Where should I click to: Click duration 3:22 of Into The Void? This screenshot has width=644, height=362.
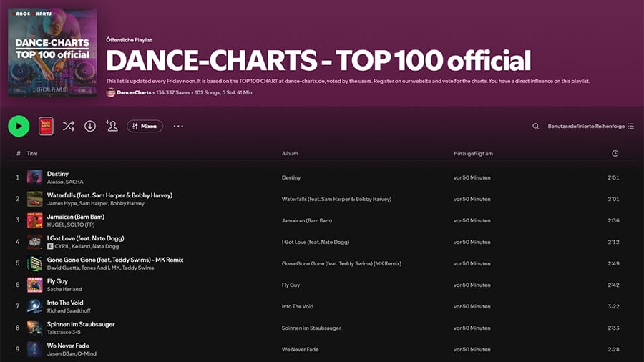click(x=613, y=307)
